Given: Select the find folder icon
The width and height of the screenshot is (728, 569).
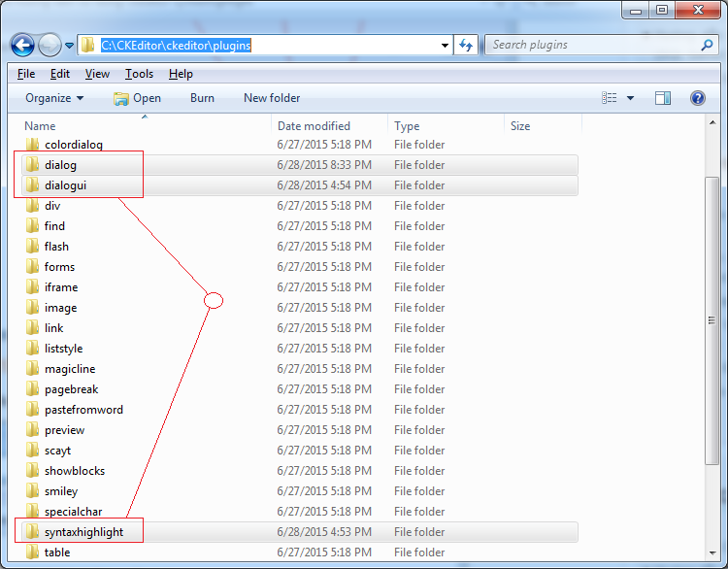Looking at the screenshot, I should 32,225.
